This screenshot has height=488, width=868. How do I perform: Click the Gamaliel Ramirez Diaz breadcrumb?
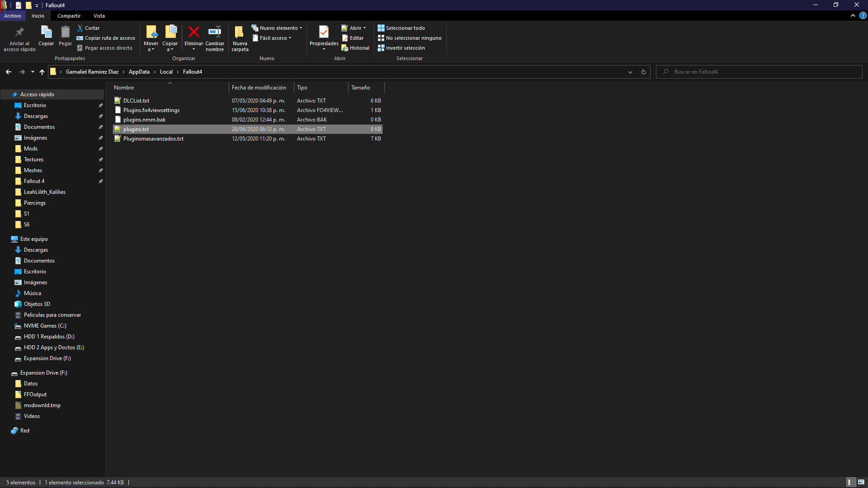coord(92,72)
